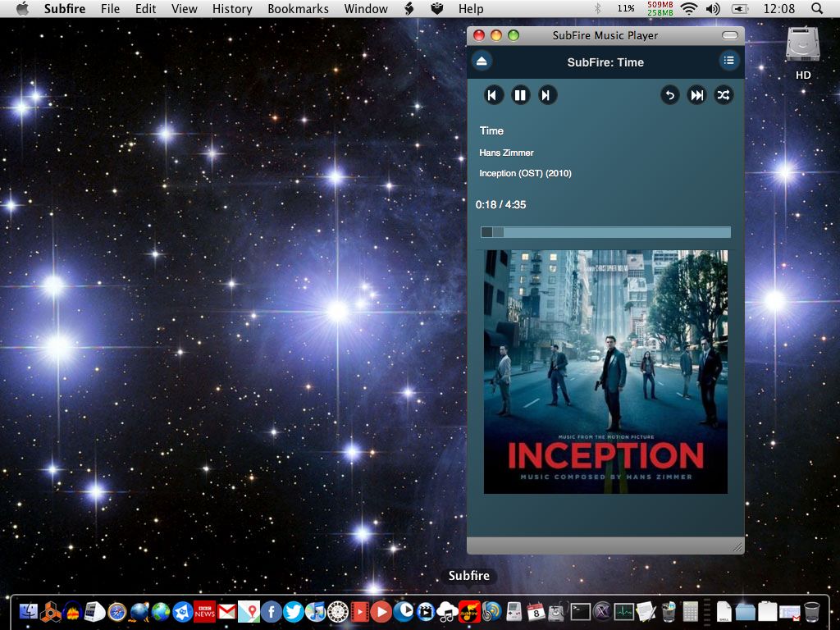Open the Bookmarks menu
Viewport: 840px width, 630px height.
(298, 8)
